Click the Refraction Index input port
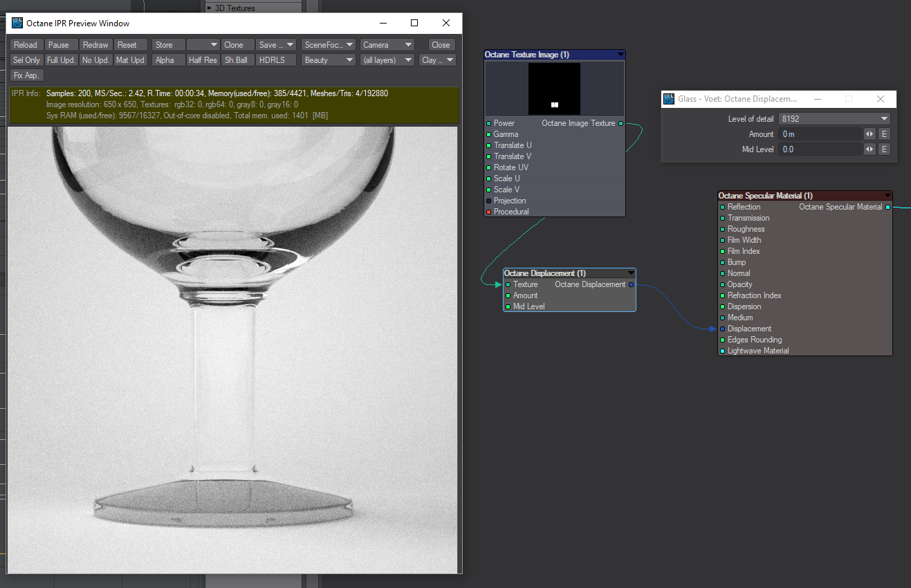The height and width of the screenshot is (588, 911). 722,296
